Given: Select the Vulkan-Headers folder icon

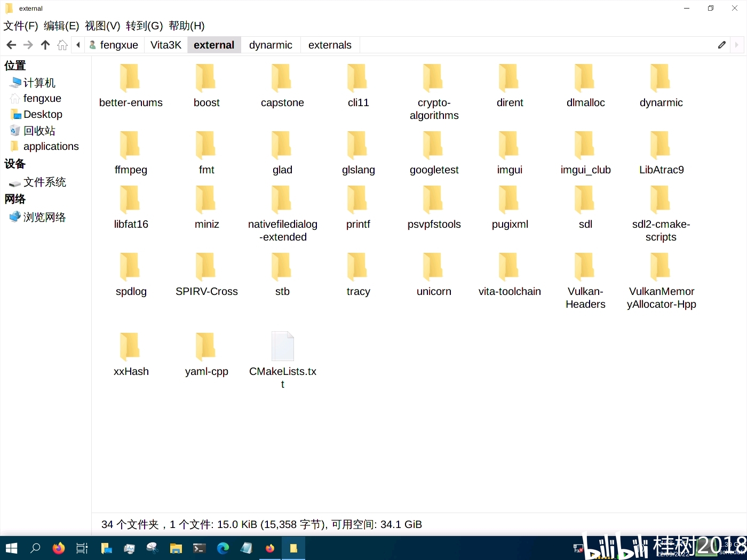Looking at the screenshot, I should point(585,267).
